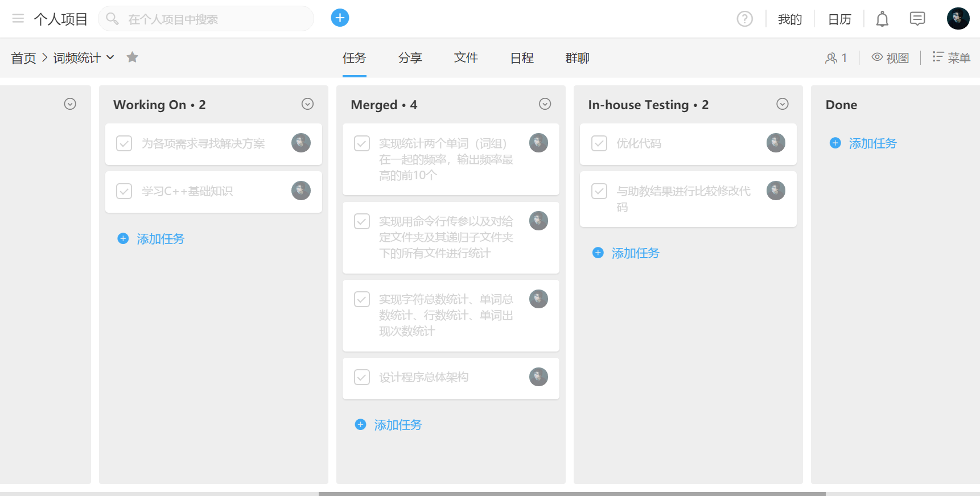Focus the 在个人项目中搜索 search field

(206, 19)
